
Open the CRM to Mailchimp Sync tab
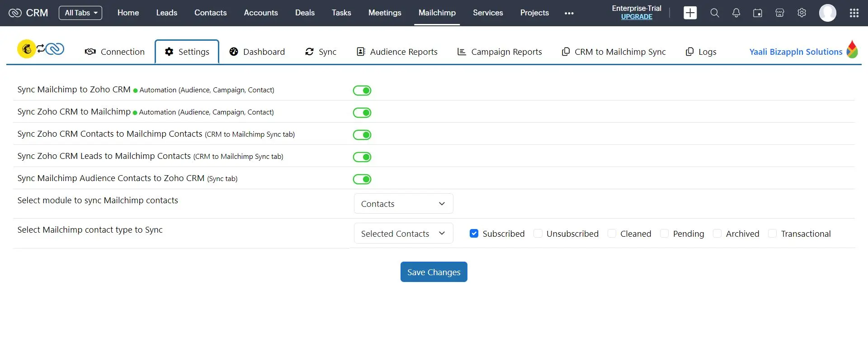[x=613, y=52]
